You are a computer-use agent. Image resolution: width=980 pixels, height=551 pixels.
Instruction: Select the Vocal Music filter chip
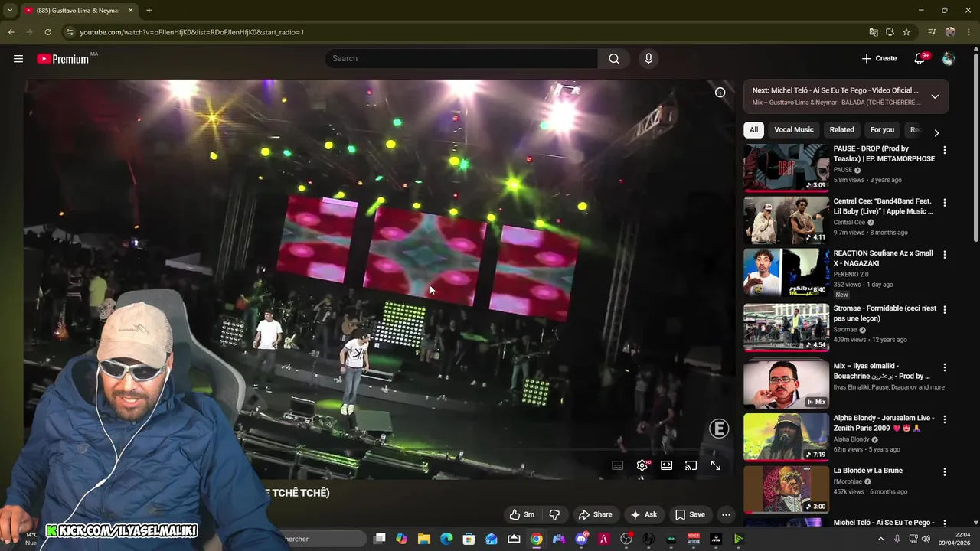[794, 129]
